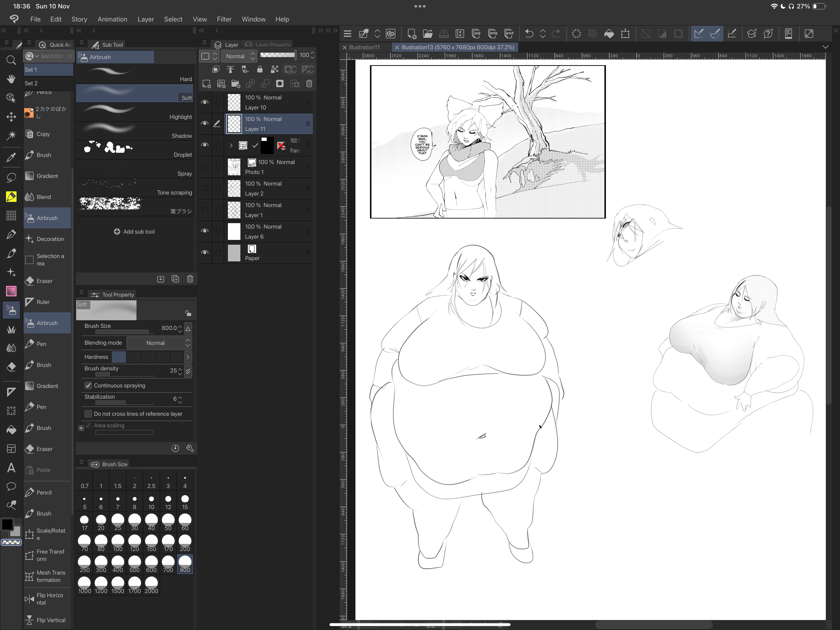Select the Fill bucket tool in toolbar
Screen dimensions: 840x630
[x=11, y=429]
